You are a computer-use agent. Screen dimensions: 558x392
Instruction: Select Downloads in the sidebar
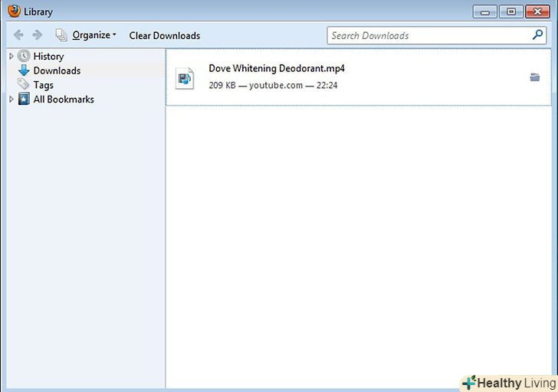[57, 70]
